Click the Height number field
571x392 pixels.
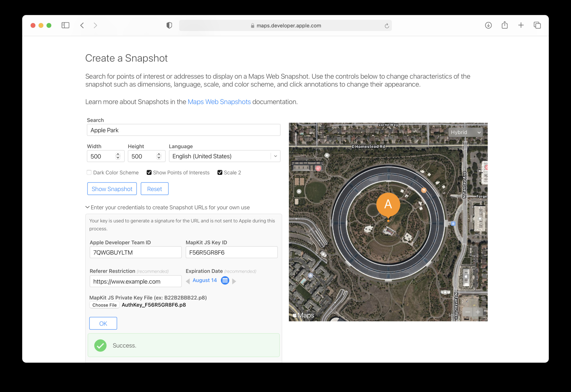click(146, 156)
